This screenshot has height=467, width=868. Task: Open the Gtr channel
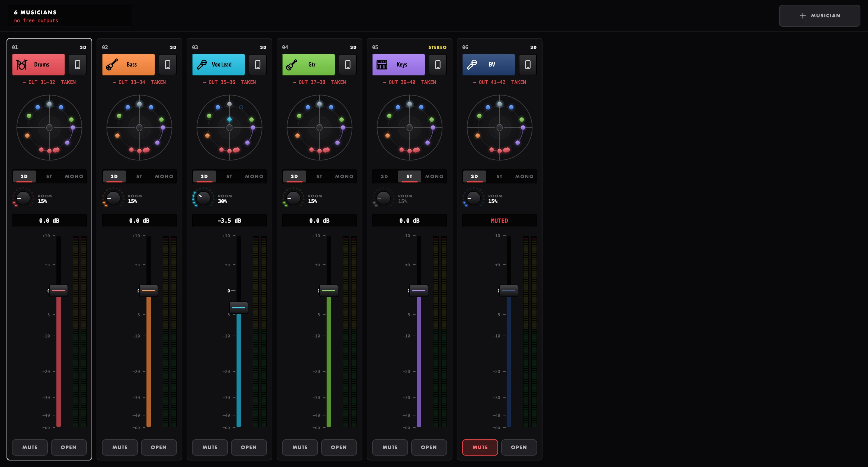(339, 447)
